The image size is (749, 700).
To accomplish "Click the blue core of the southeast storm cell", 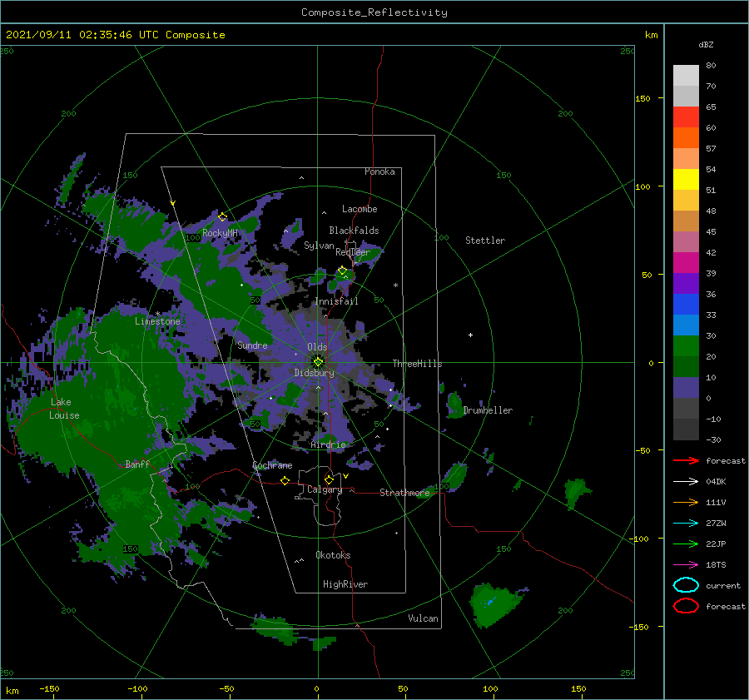I will point(490,602).
